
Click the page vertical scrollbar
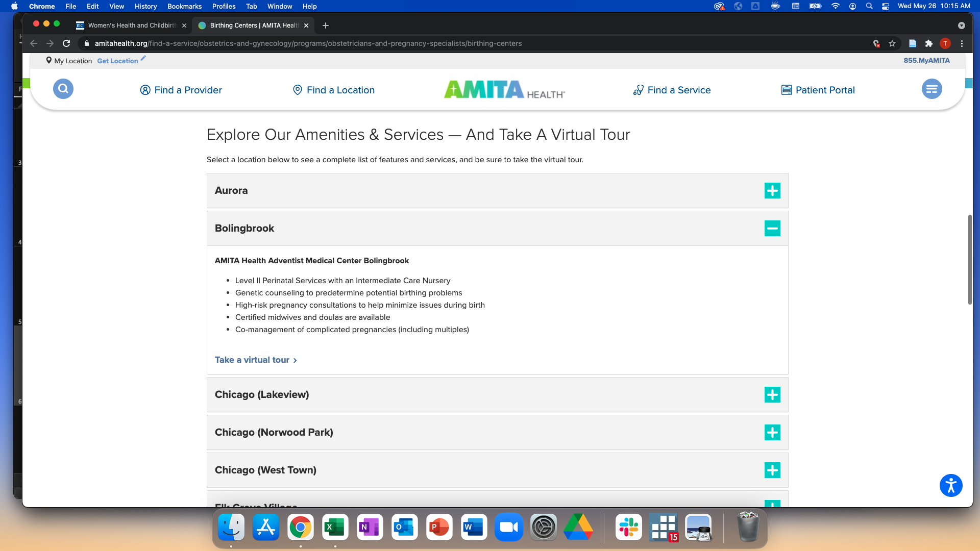(x=970, y=259)
